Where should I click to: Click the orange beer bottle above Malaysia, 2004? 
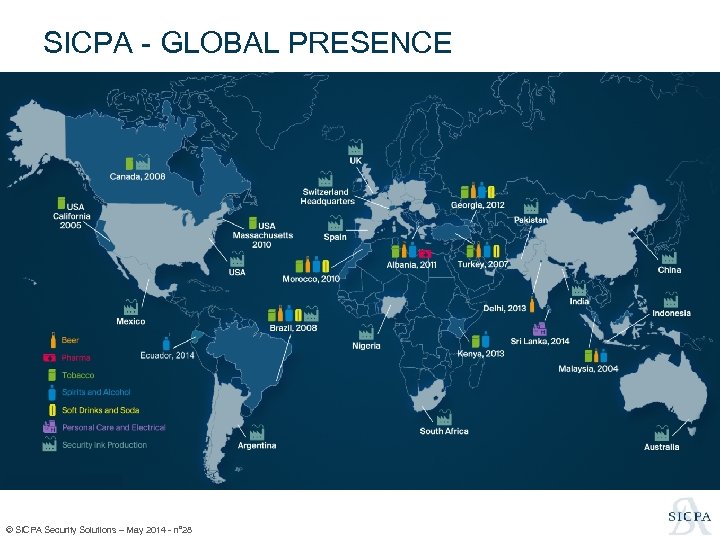point(596,355)
